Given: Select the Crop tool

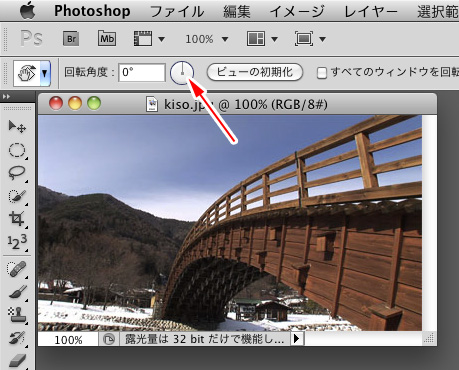Looking at the screenshot, I should (17, 219).
